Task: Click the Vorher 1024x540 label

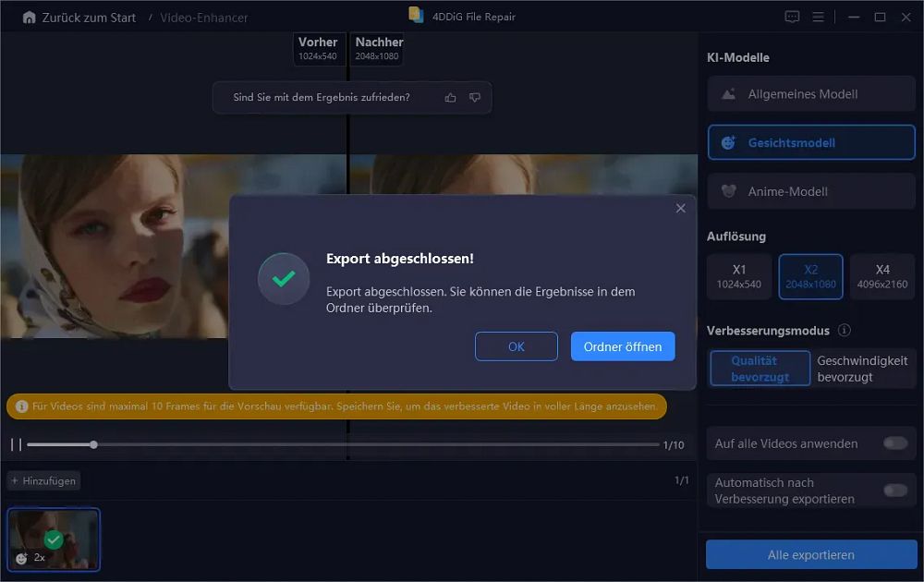Action: point(318,48)
